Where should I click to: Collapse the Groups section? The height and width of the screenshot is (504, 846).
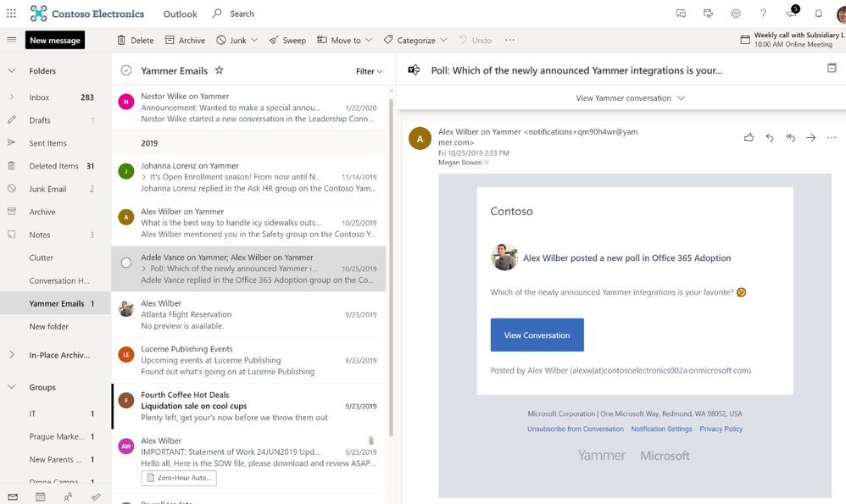pos(11,387)
